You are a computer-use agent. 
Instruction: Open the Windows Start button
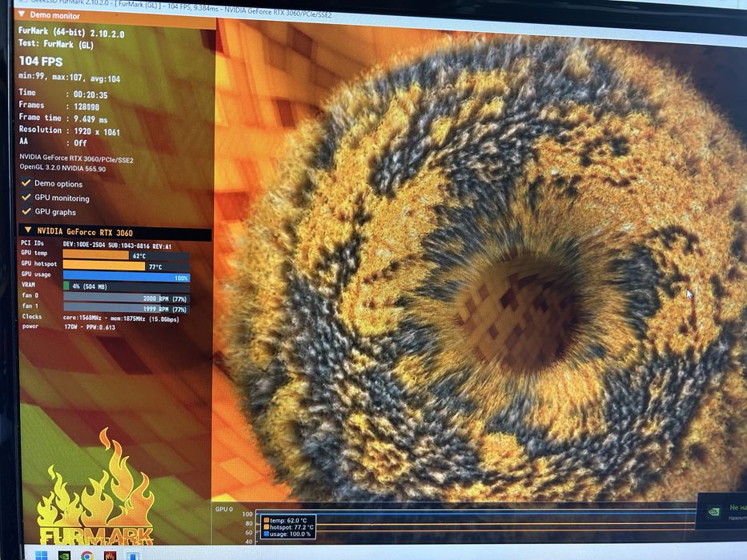tap(42, 555)
